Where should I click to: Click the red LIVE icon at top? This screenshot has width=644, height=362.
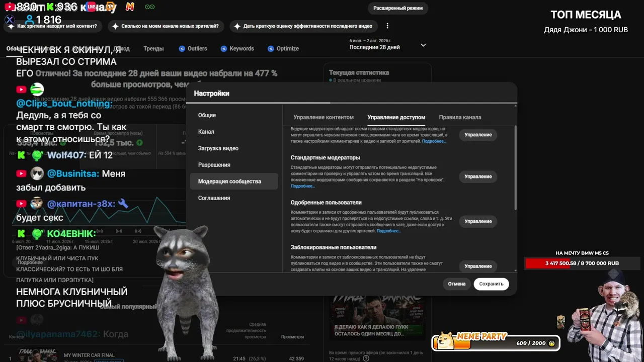[x=91, y=7]
